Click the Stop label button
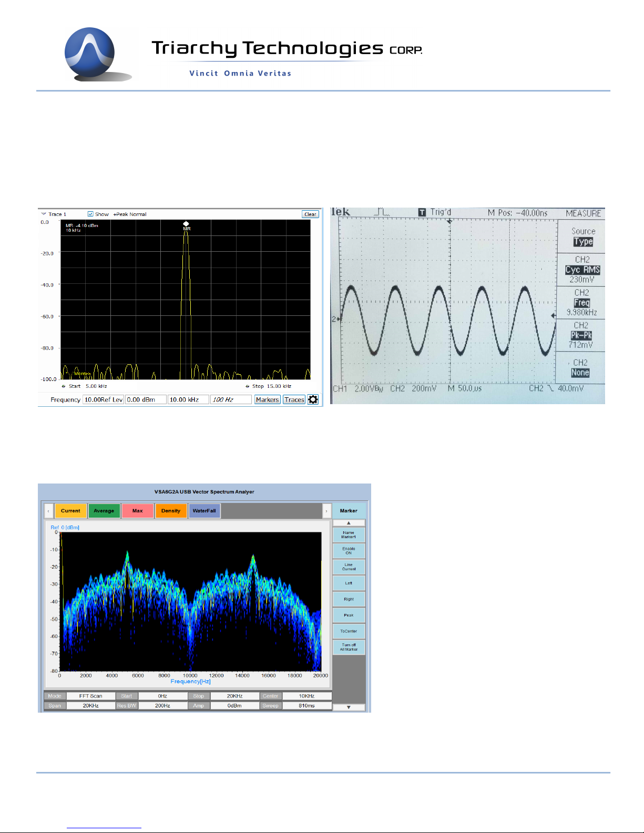The height and width of the screenshot is (833, 644). [199, 696]
